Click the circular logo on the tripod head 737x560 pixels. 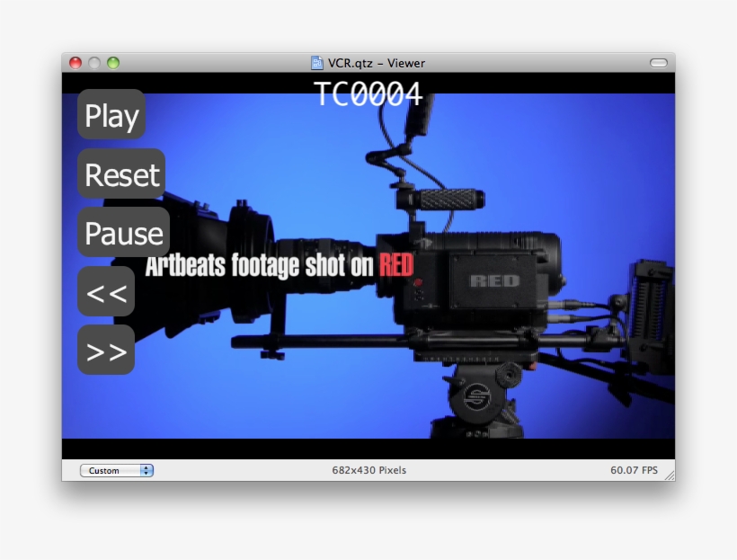476,395
